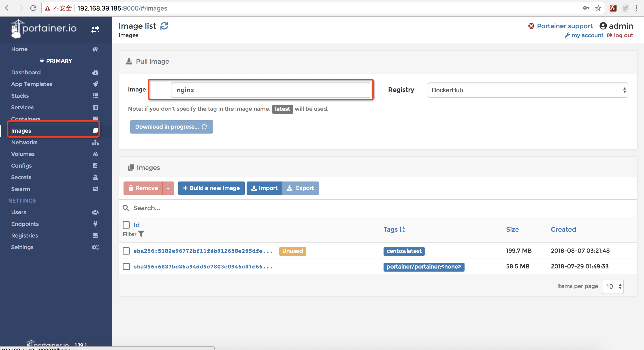This screenshot has height=350, width=644.
Task: Click the Export button for images
Action: pos(301,188)
